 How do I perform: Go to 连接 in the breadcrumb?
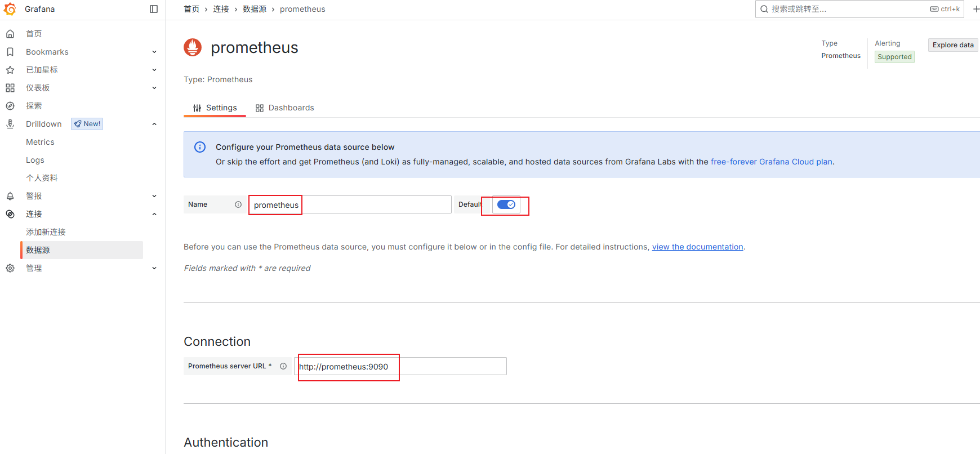click(221, 9)
